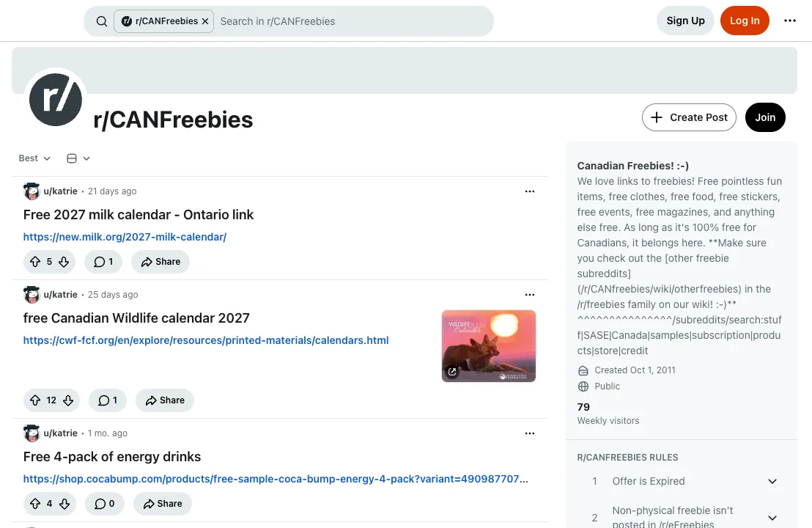Open comments on Wildlife calendar post
812x528 pixels.
pos(108,400)
